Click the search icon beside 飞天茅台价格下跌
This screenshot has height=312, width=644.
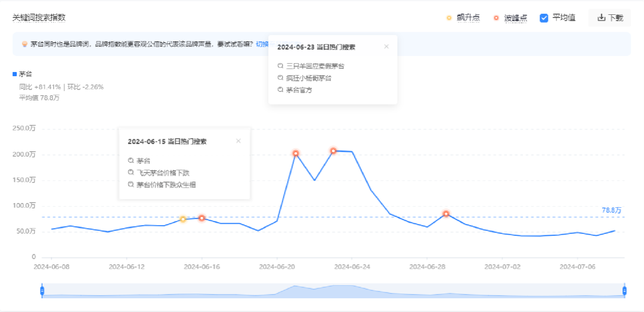click(x=131, y=173)
